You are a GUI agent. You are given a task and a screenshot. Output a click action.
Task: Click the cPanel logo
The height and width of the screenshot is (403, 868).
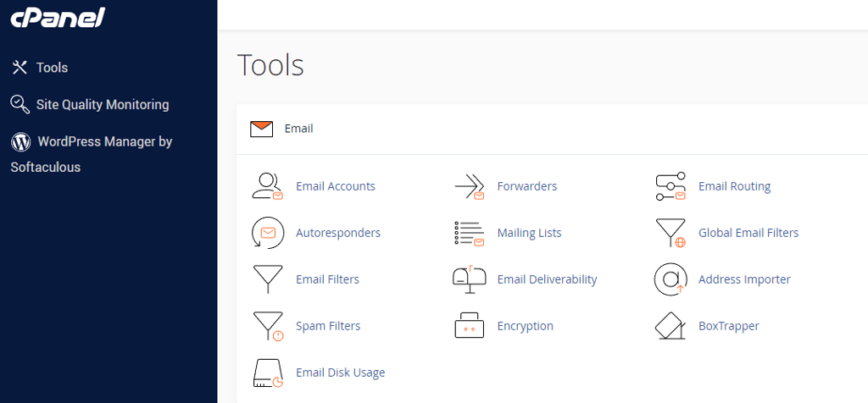click(x=58, y=18)
